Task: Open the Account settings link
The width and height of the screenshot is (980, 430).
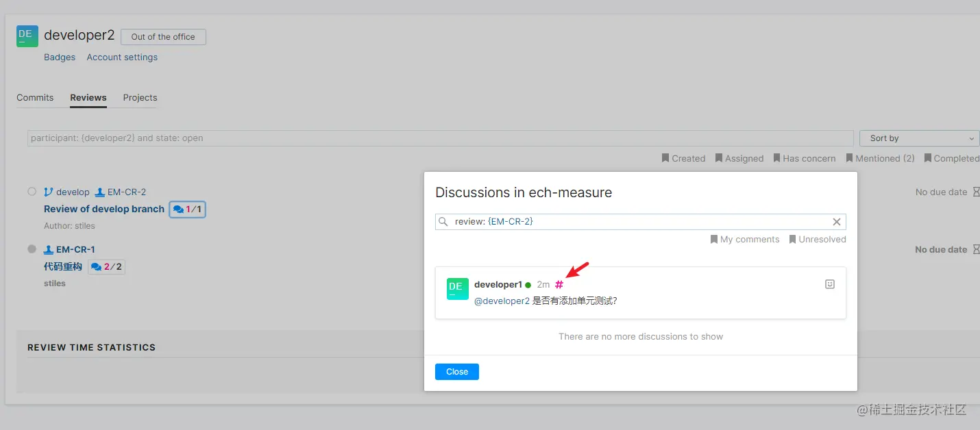Action: (x=122, y=58)
